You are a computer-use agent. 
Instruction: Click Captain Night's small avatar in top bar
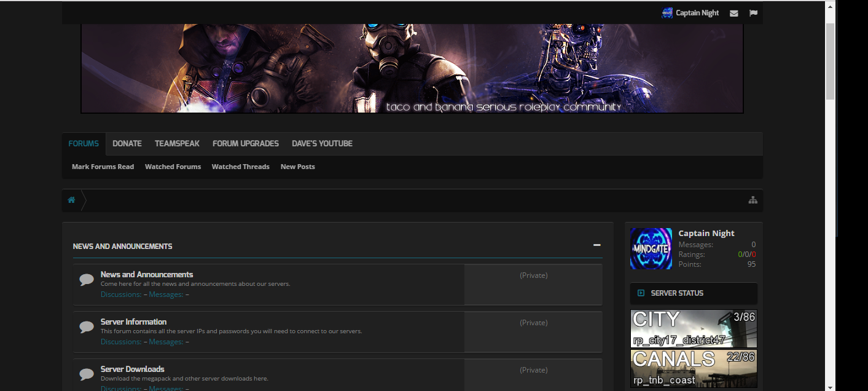tap(667, 13)
